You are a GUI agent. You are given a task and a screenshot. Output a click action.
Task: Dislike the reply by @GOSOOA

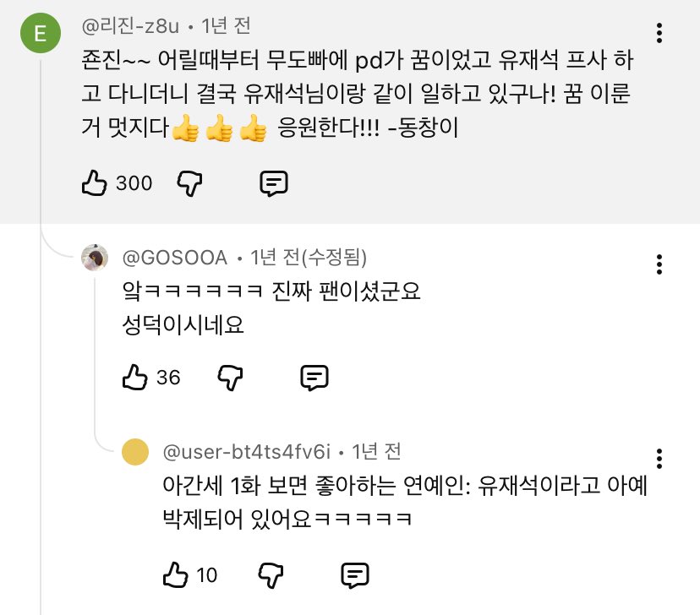click(x=230, y=377)
